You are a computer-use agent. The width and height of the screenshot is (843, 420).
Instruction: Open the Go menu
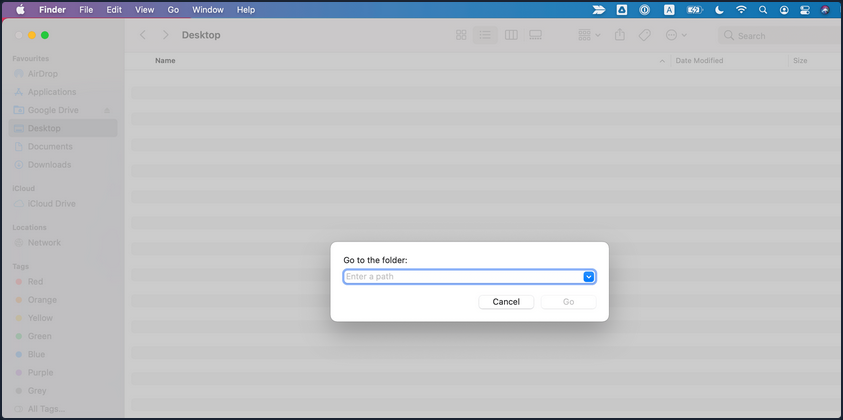click(173, 10)
